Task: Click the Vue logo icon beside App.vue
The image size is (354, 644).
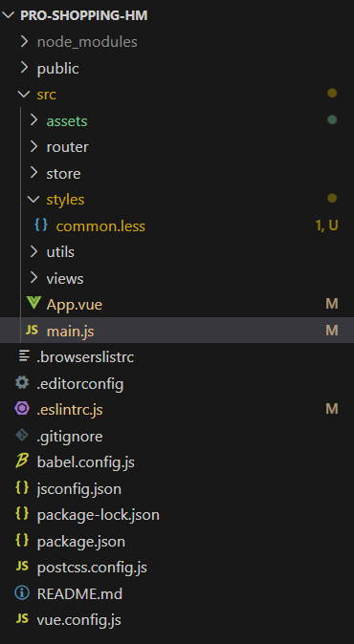Action: tap(33, 304)
